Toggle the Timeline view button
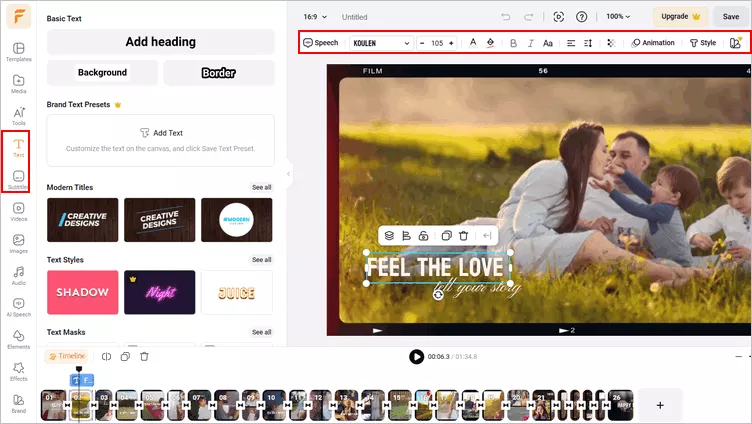This screenshot has height=424, width=752. click(x=67, y=356)
